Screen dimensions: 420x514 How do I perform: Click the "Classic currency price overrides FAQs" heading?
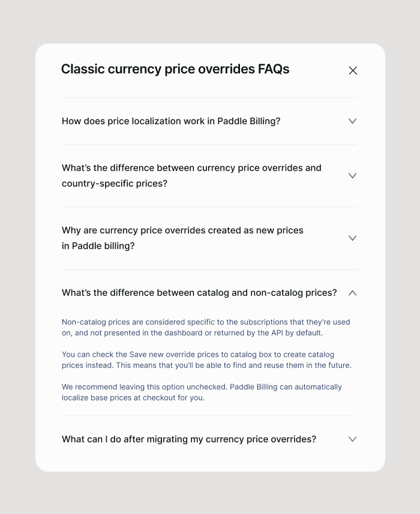click(175, 69)
